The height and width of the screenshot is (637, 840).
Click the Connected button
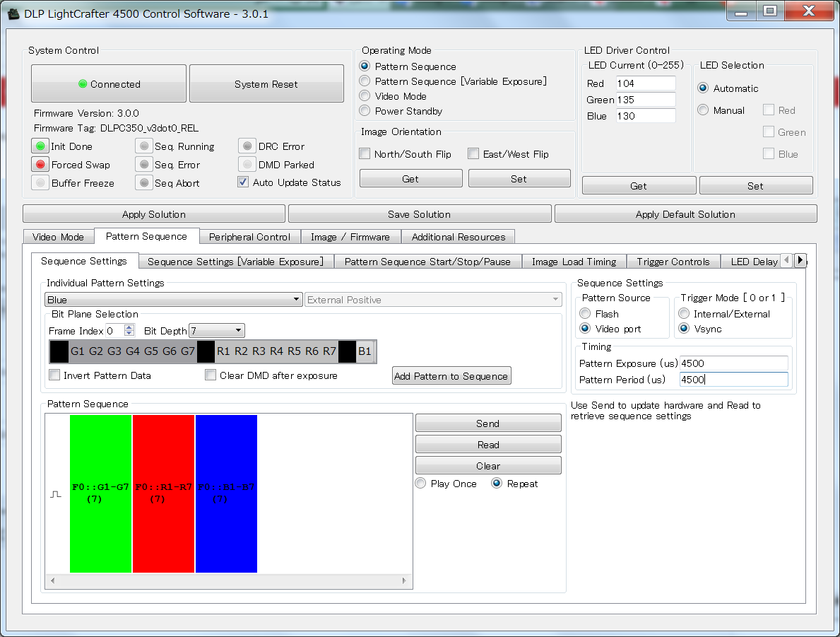109,83
